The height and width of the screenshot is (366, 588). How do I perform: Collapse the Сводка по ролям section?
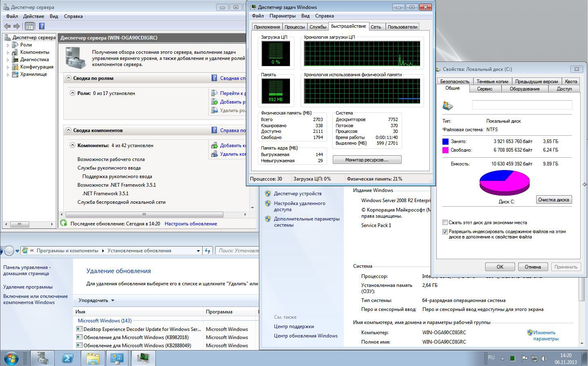tap(68, 78)
